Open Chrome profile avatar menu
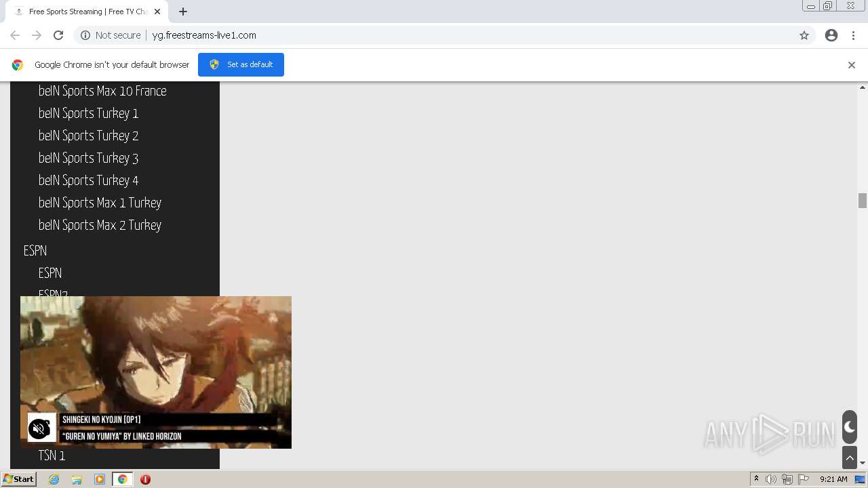 point(831,35)
